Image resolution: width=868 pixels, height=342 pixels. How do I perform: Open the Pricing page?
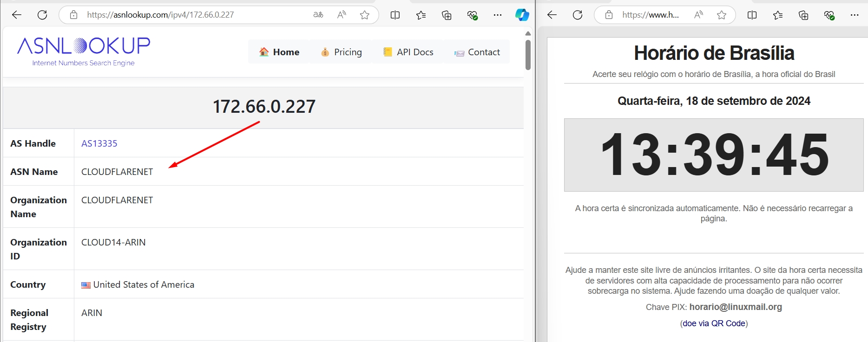pyautogui.click(x=342, y=52)
